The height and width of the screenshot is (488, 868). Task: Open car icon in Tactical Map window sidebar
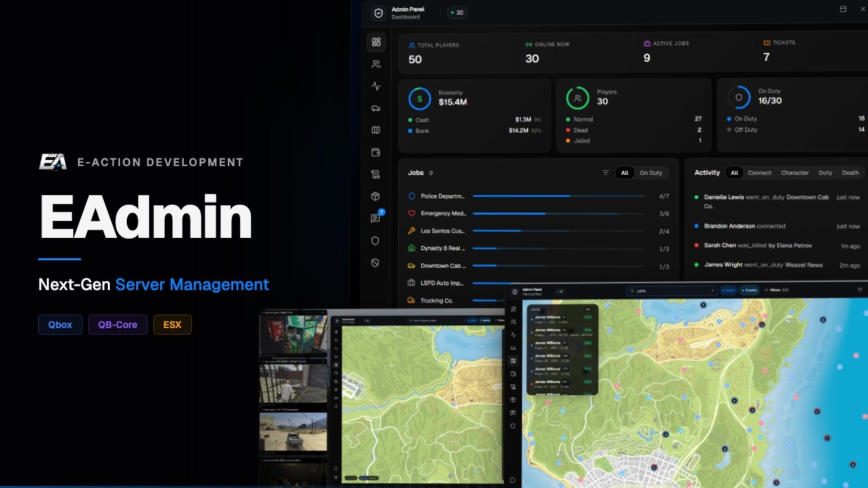[x=513, y=348]
